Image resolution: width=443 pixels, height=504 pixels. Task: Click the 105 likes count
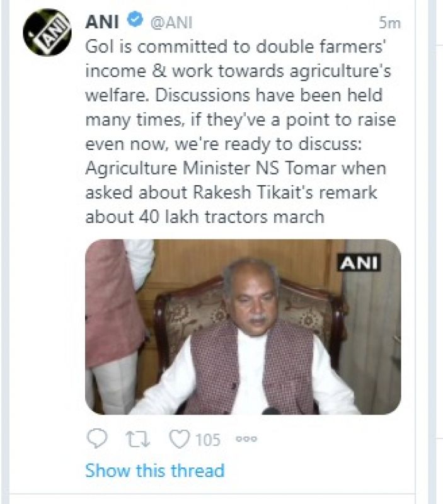click(207, 439)
